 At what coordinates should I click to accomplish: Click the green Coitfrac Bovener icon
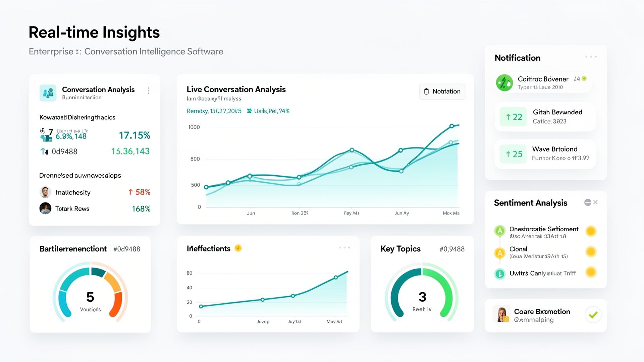[504, 82]
